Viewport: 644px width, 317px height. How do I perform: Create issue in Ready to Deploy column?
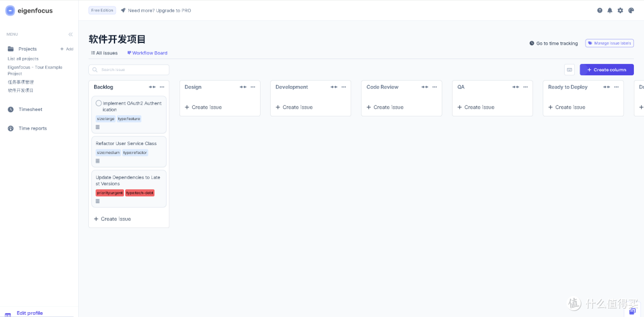(x=567, y=107)
